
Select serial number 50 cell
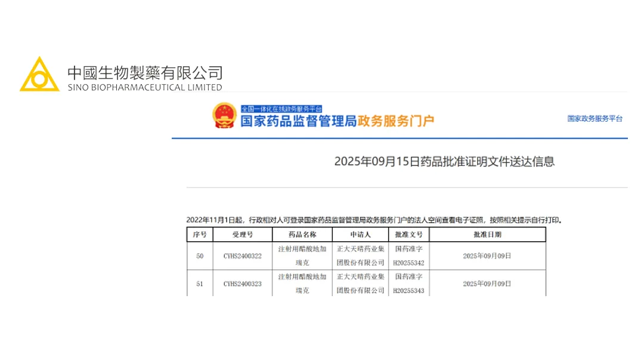tap(199, 256)
